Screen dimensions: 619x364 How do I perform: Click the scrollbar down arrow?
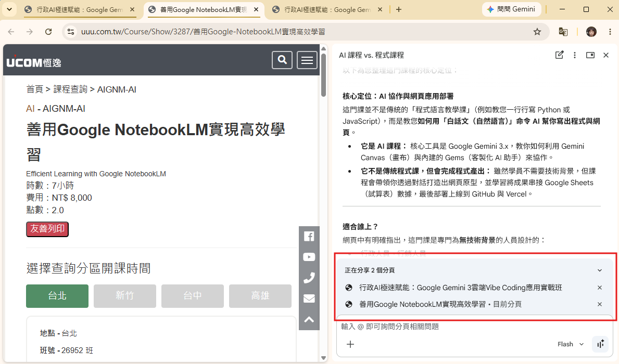coord(324,358)
